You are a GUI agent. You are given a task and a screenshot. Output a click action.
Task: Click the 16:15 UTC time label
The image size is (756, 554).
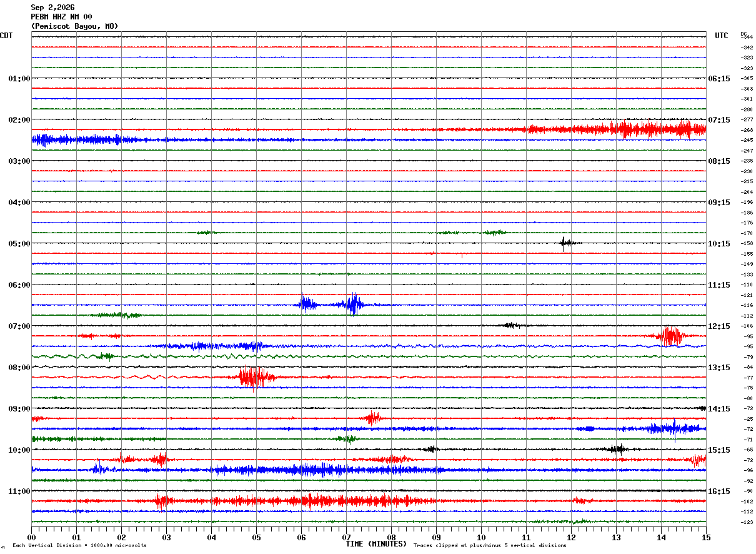(719, 491)
